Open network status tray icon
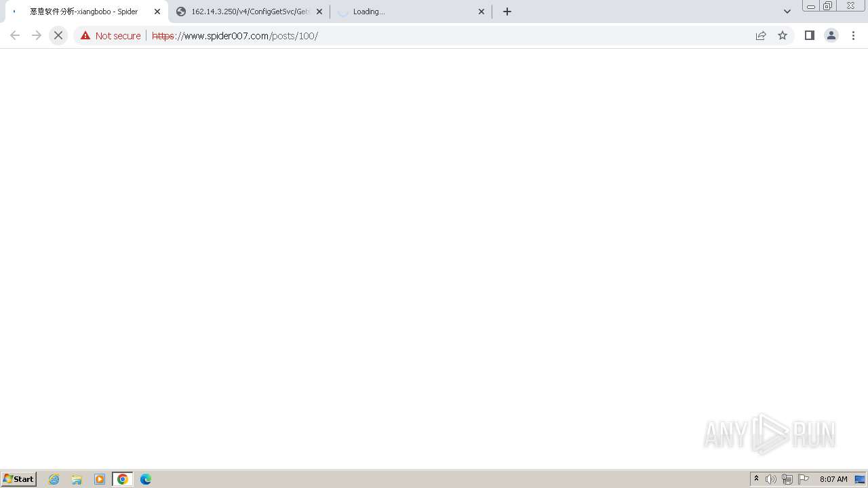This screenshot has height=488, width=868. (787, 479)
